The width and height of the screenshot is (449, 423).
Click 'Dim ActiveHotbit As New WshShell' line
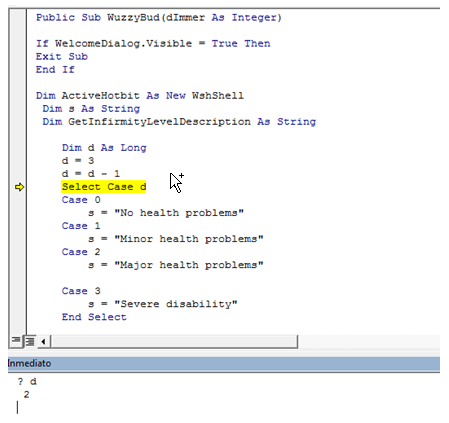[140, 95]
